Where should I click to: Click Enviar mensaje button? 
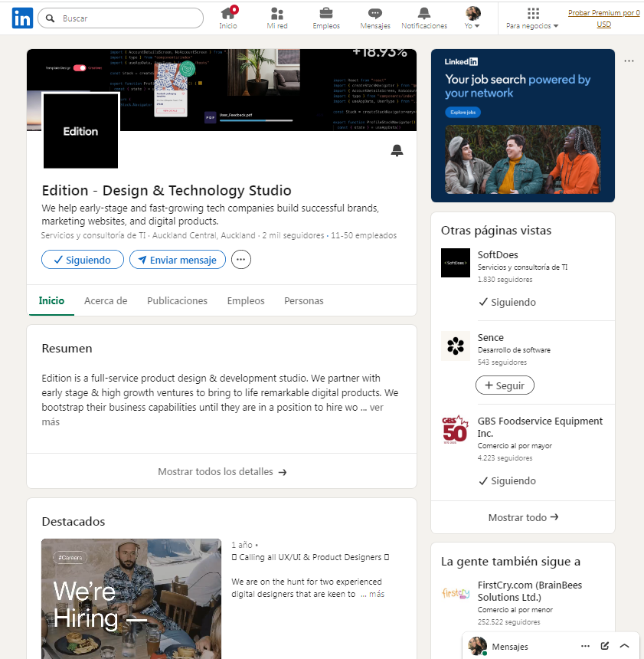[x=178, y=260]
